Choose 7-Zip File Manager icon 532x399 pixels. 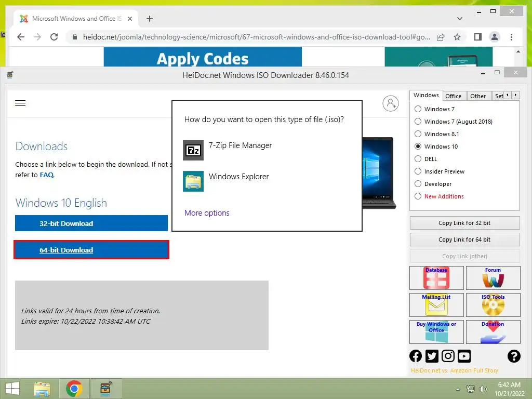(x=193, y=150)
